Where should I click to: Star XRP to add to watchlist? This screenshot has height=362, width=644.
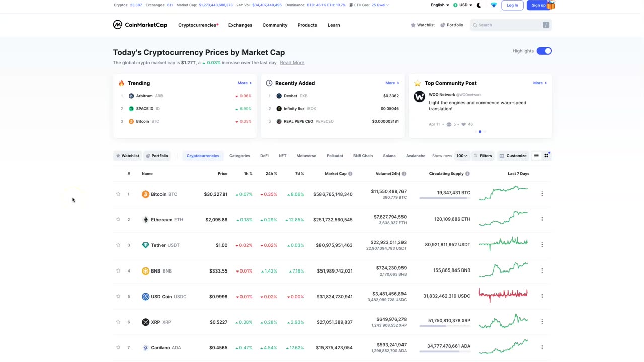(118, 322)
